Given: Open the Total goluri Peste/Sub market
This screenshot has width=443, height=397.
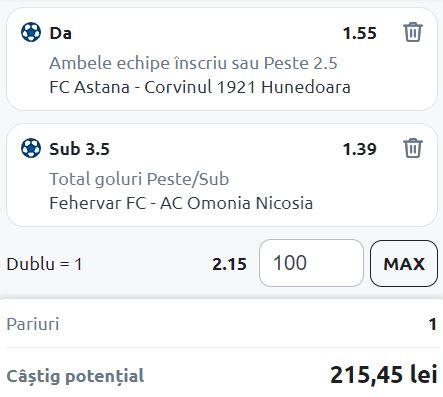Looking at the screenshot, I should point(139,179).
